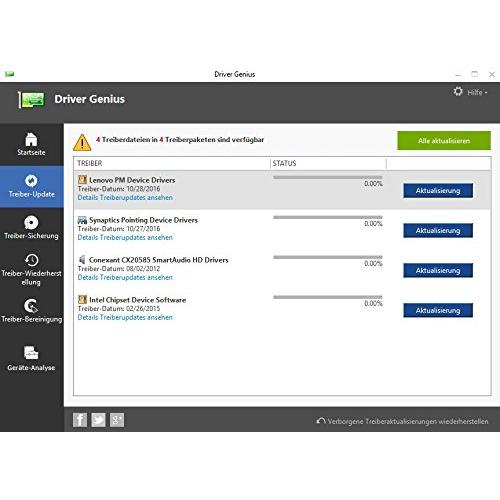Update the Lenovo PM Device Drivers
Viewport: 500px width, 500px height.
point(438,190)
